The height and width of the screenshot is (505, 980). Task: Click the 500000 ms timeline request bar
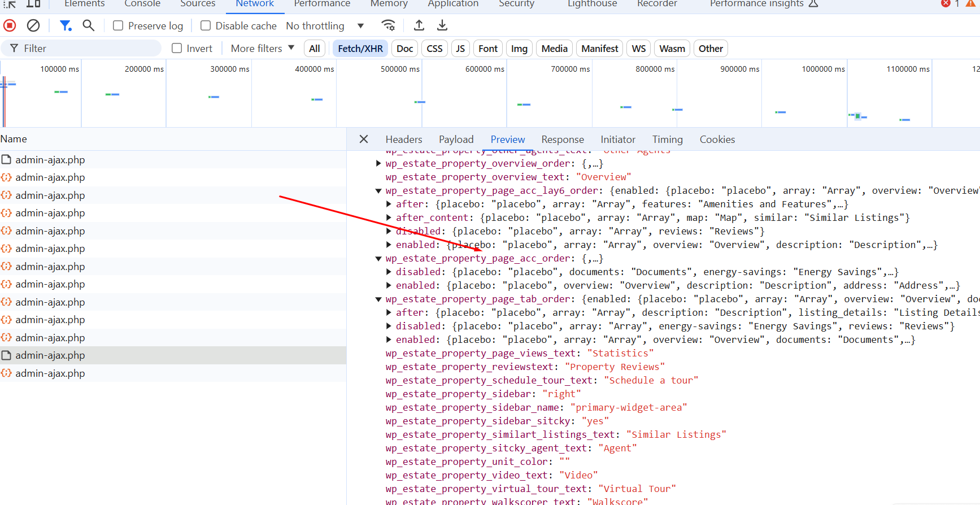coord(420,102)
